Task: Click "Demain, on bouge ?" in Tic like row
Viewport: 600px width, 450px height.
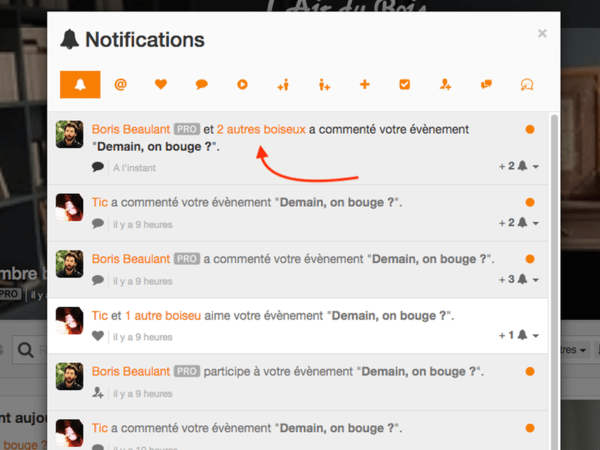Action: [x=391, y=316]
